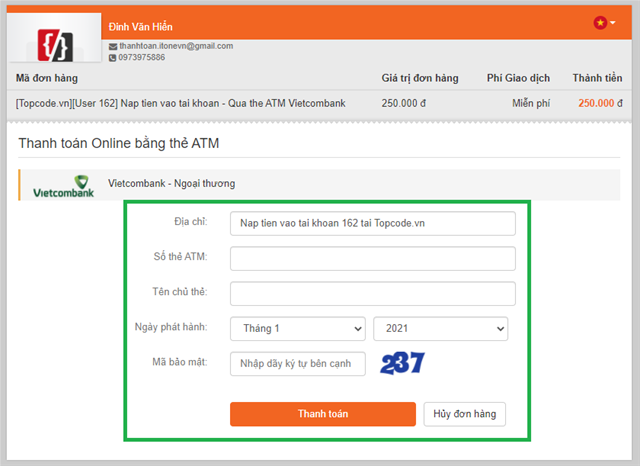Focus the Số thẻ ATM card number field

[x=373, y=258]
